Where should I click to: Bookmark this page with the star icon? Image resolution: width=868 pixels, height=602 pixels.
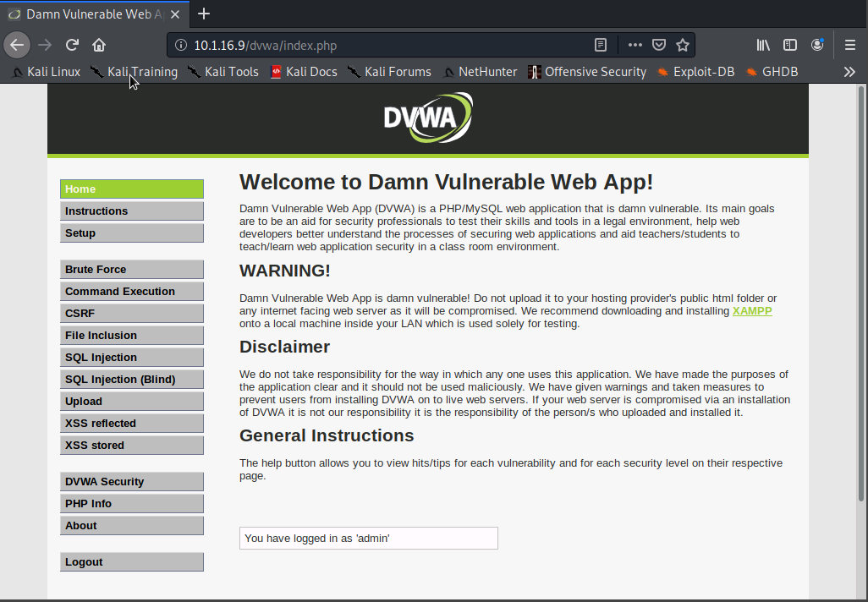coord(683,45)
